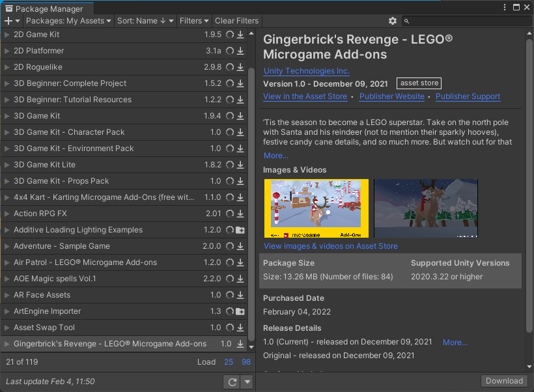Click refresh spinner for 4x4 Kart row
The image size is (534, 392).
tap(230, 197)
